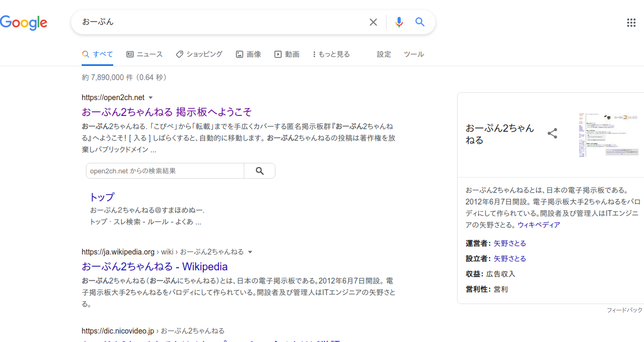Viewport: 644px width, 342px height.
Task: Open 設定 options
Action: tap(384, 54)
